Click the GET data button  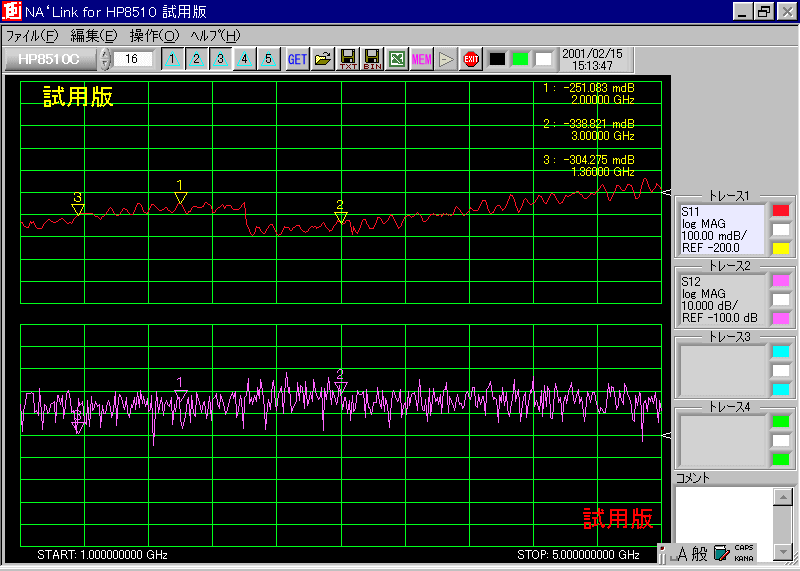(x=297, y=59)
